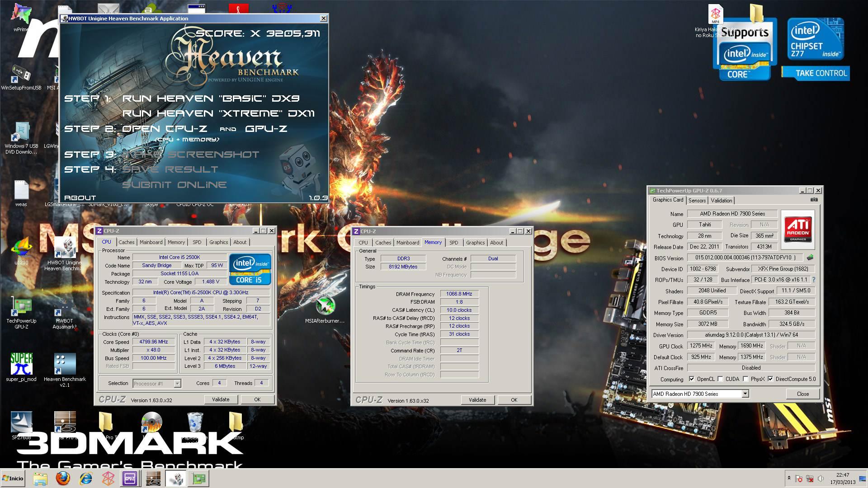
Task: Switch to Validation tab in GPU-Z
Action: pos(721,201)
